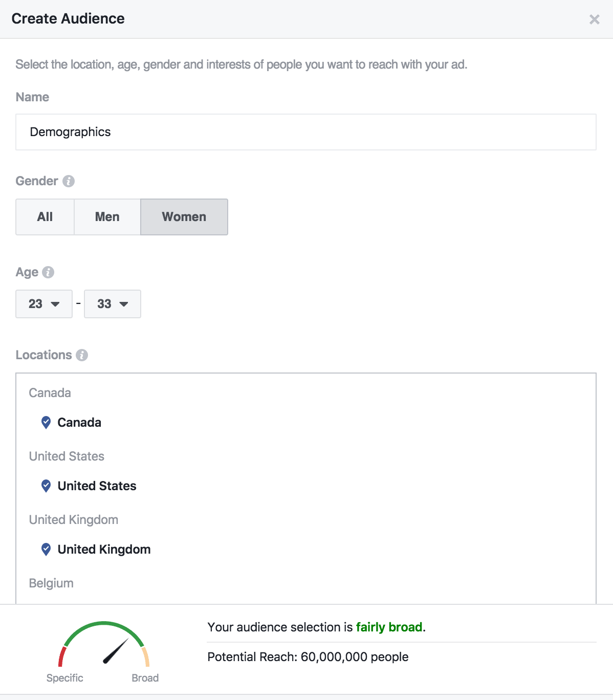Close the Create Audience dialog
The height and width of the screenshot is (700, 613).
(595, 19)
